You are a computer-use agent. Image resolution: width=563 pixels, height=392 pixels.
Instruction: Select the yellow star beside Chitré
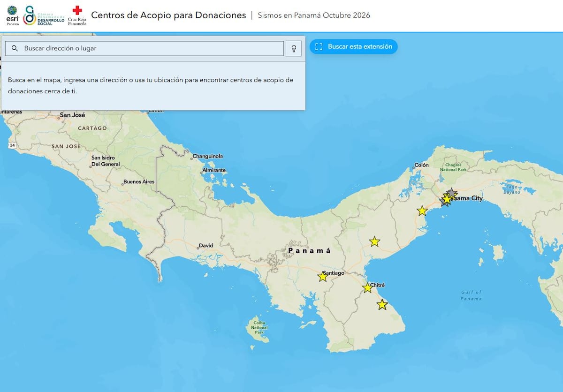click(x=367, y=288)
